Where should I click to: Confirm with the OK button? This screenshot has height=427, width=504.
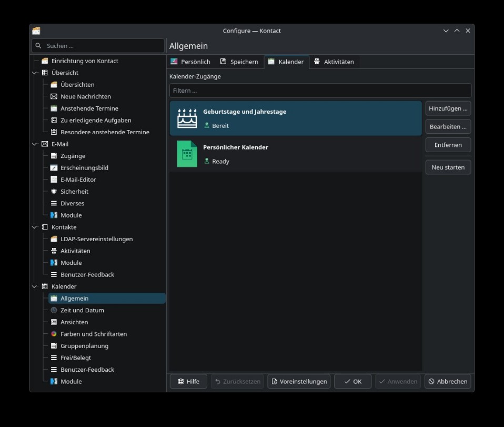click(352, 381)
